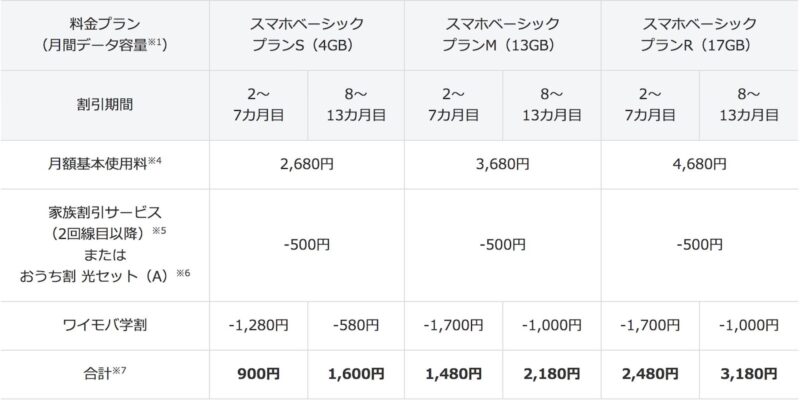Select the スマホベーシックプランR（17GB） header cell

click(699, 35)
